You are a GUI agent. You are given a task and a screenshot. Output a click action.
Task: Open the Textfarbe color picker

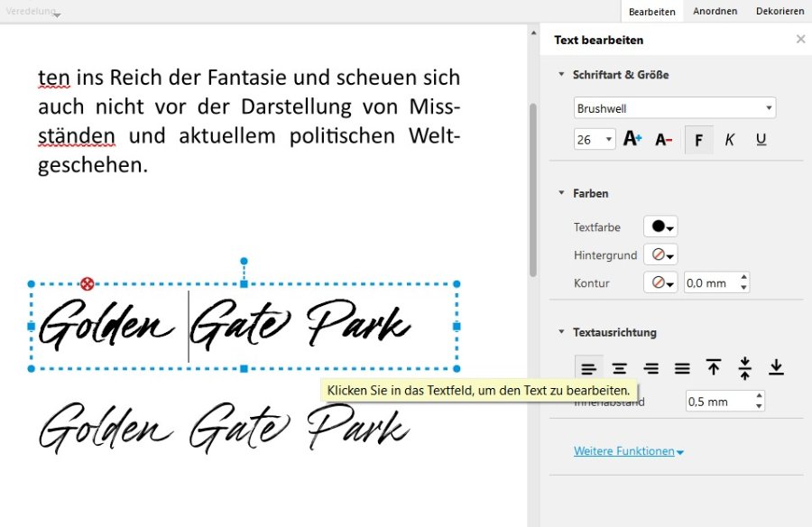pos(660,227)
